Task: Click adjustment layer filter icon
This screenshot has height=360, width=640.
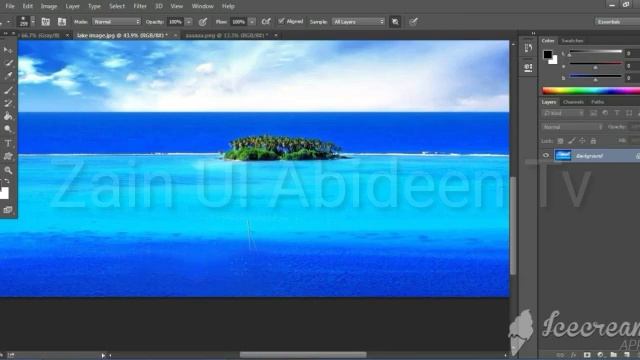Action: [x=605, y=113]
